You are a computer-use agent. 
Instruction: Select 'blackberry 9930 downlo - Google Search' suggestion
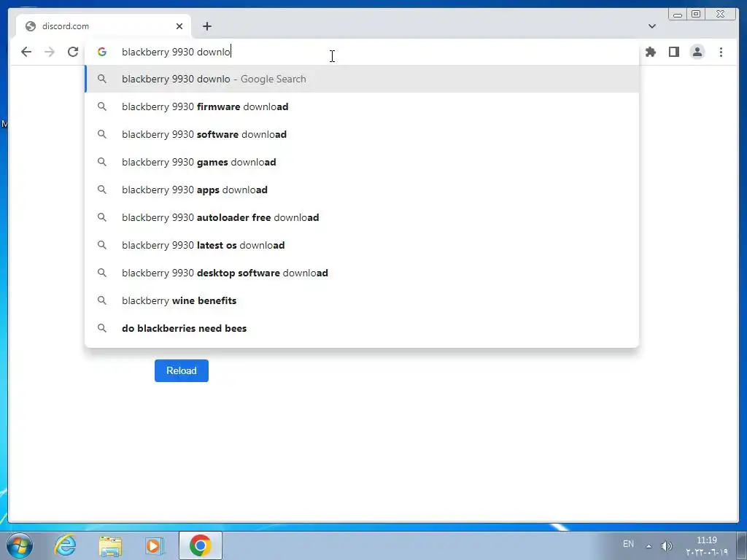(x=362, y=79)
